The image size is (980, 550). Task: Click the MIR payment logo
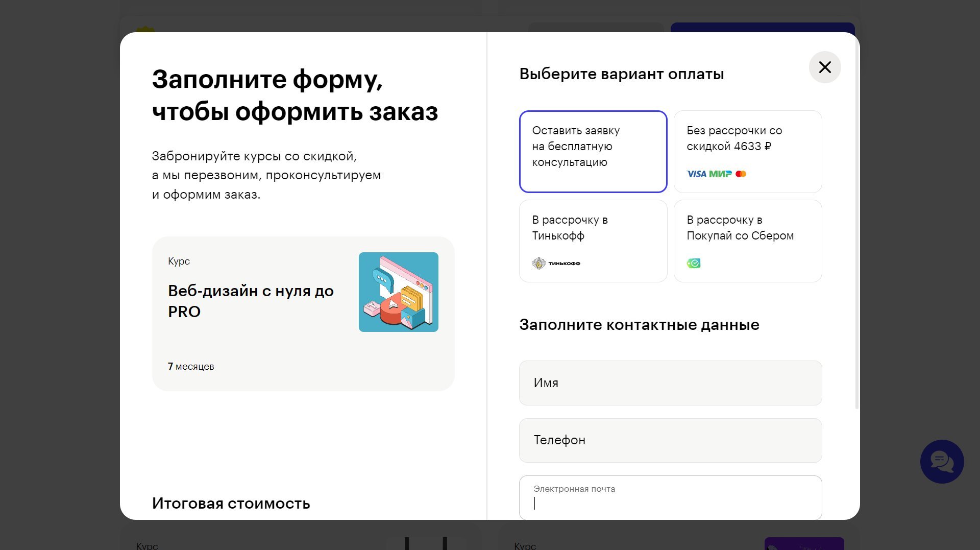pyautogui.click(x=720, y=174)
